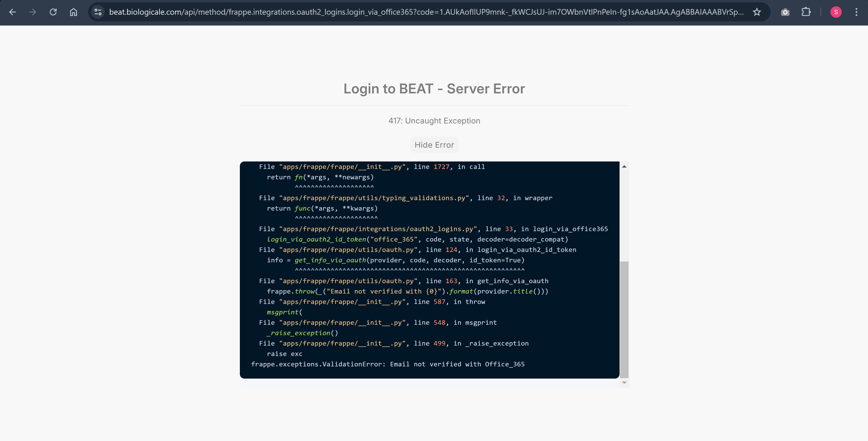Click the traceback scrollbar up arrow
The image size is (868, 441).
click(x=624, y=166)
